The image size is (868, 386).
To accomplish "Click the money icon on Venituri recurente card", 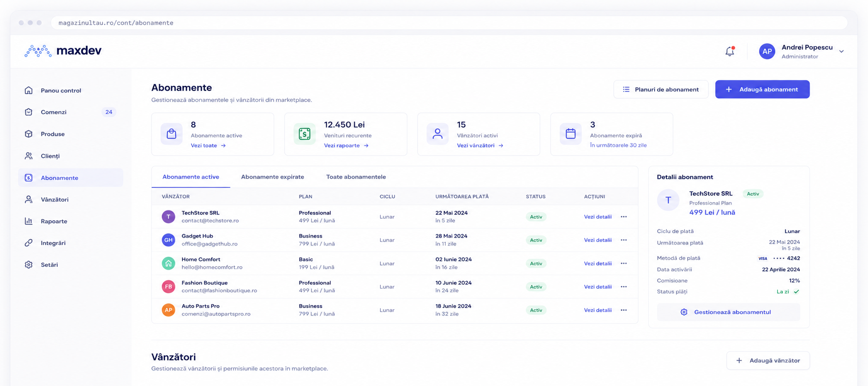I will pyautogui.click(x=305, y=134).
